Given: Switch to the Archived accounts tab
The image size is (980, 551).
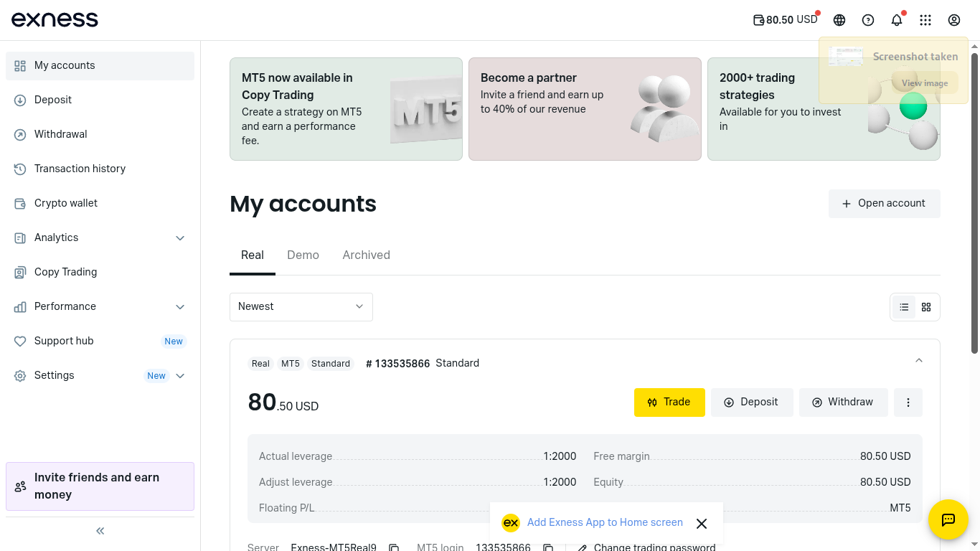Looking at the screenshot, I should point(366,255).
